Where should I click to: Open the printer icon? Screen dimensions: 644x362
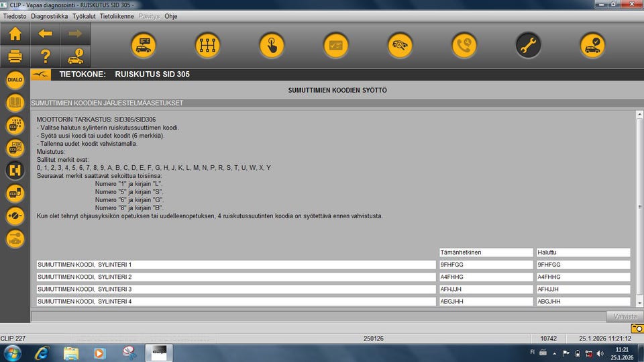pyautogui.click(x=15, y=56)
